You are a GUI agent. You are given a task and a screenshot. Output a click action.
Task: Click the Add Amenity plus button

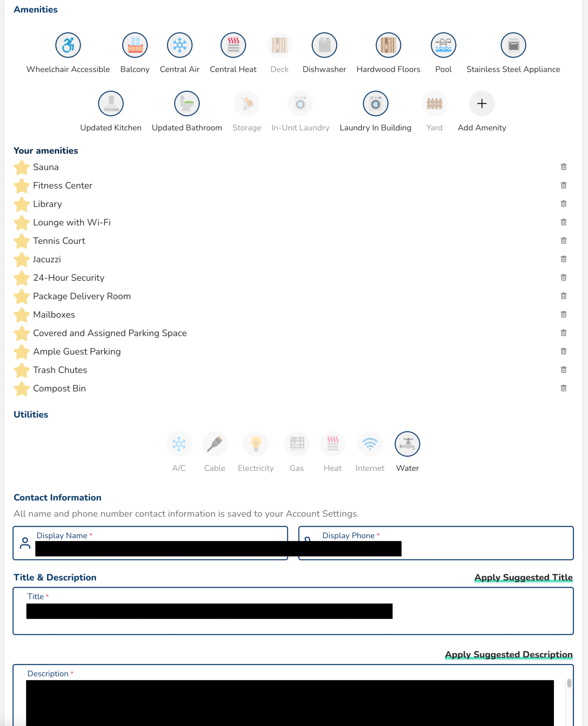(482, 104)
